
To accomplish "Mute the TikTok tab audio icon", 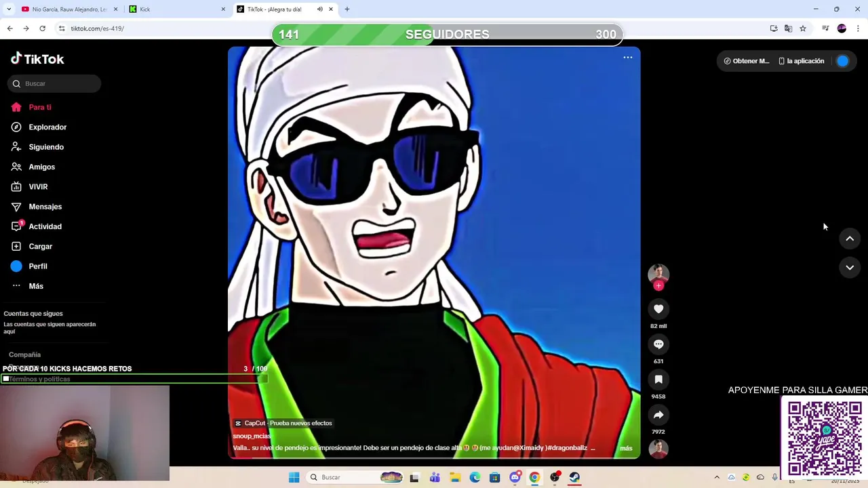I will (320, 9).
